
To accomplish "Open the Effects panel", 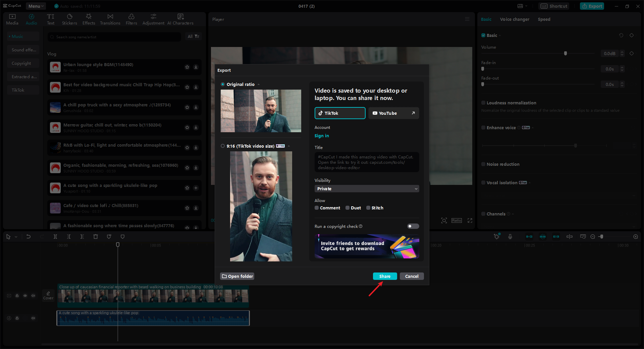I will pyautogui.click(x=89, y=19).
